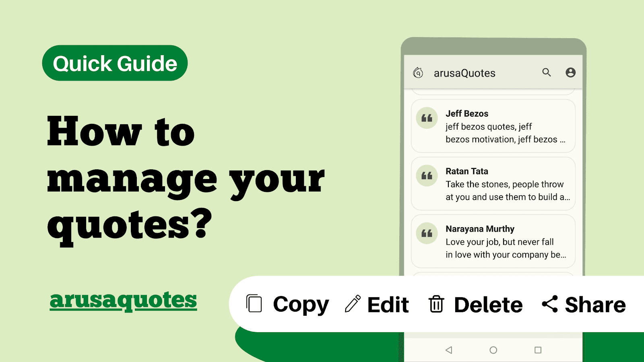Select the Copy label
Screen dimensions: 644x362
[301, 305]
